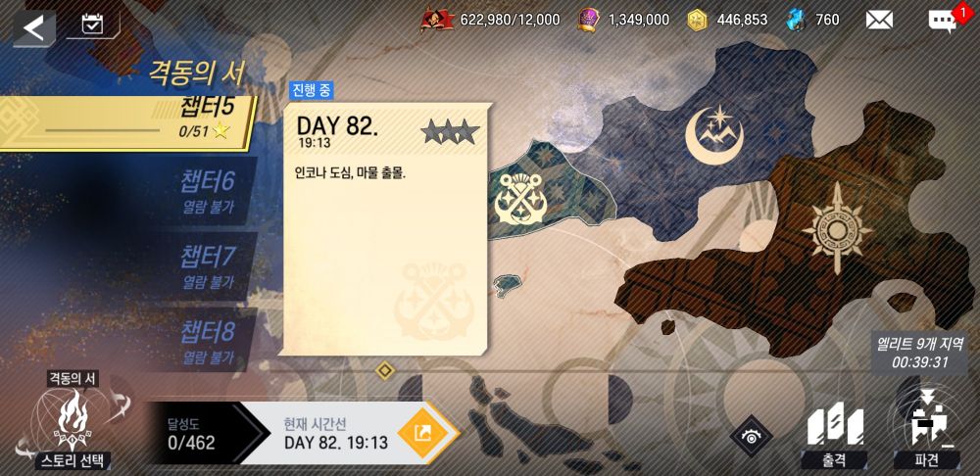Screen dimensions: 980x476
Task: Open the 출격 sortie button
Action: (x=834, y=434)
